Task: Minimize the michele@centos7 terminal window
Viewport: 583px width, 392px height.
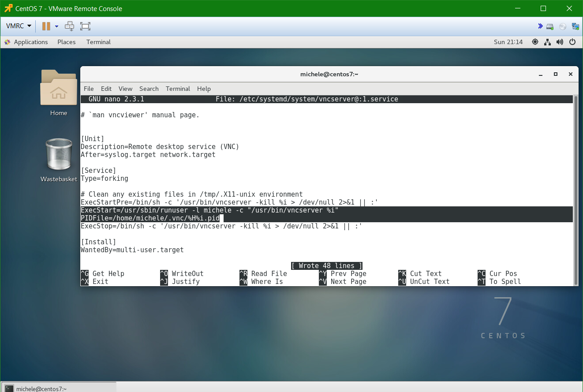Action: point(541,74)
